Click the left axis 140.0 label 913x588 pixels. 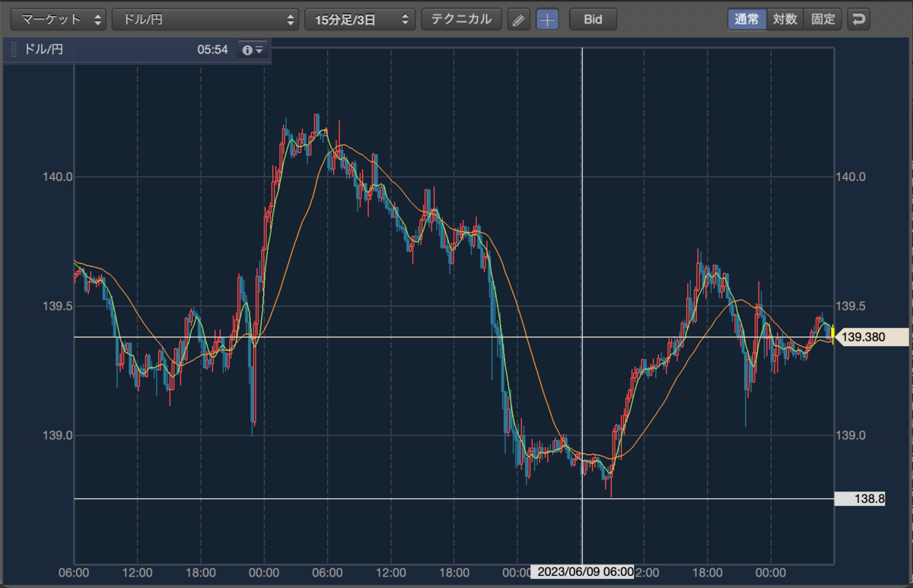click(57, 177)
